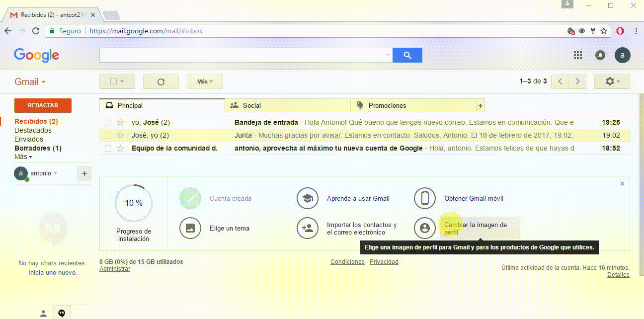Switch to the Promociones tab
This screenshot has height=319, width=644.
pyautogui.click(x=413, y=105)
